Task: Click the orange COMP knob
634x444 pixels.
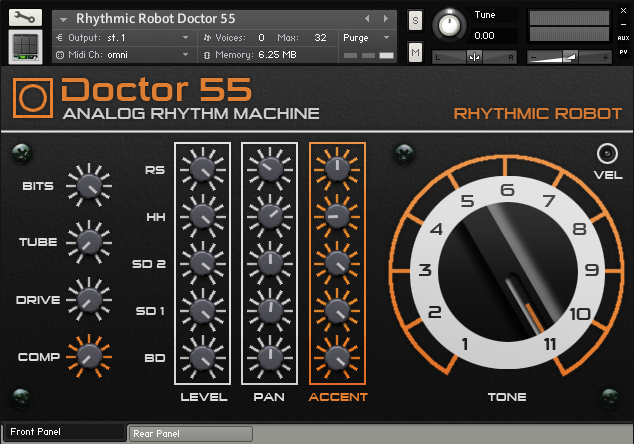Action: [89, 357]
